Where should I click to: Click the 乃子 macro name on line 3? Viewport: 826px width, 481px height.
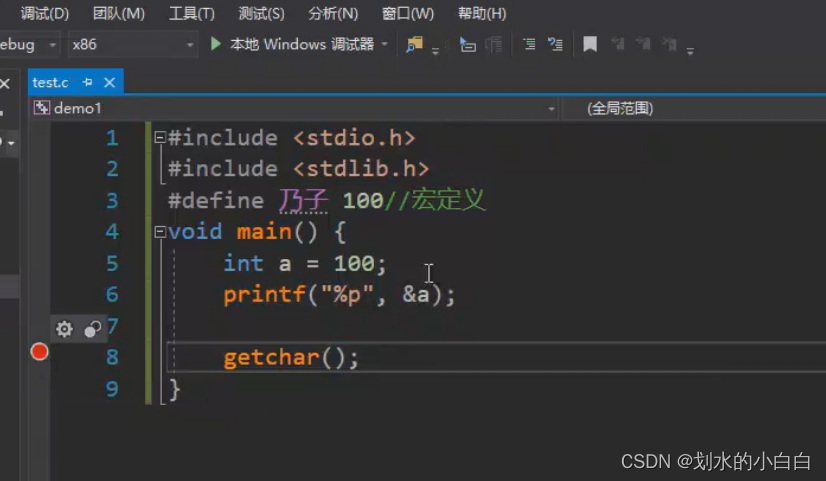click(303, 200)
